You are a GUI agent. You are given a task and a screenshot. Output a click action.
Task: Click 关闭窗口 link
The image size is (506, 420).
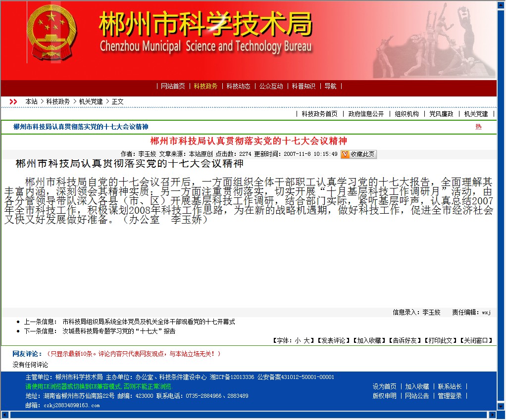pyautogui.click(x=476, y=340)
